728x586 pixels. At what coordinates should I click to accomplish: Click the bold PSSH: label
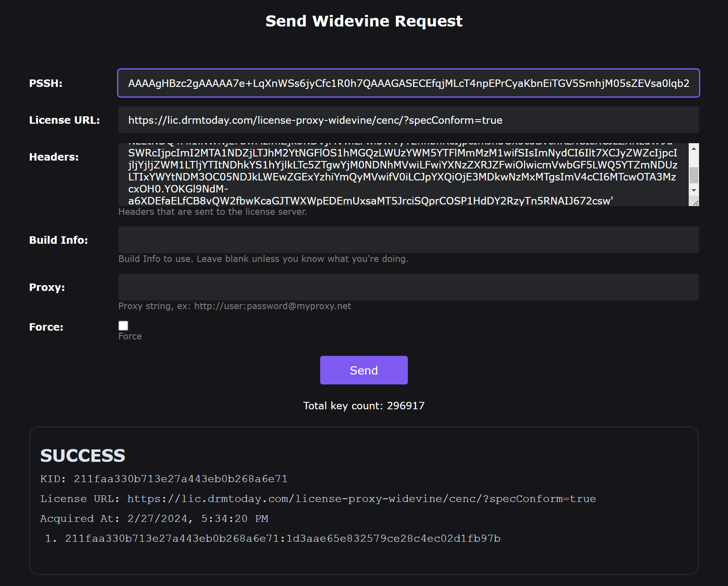coord(45,84)
